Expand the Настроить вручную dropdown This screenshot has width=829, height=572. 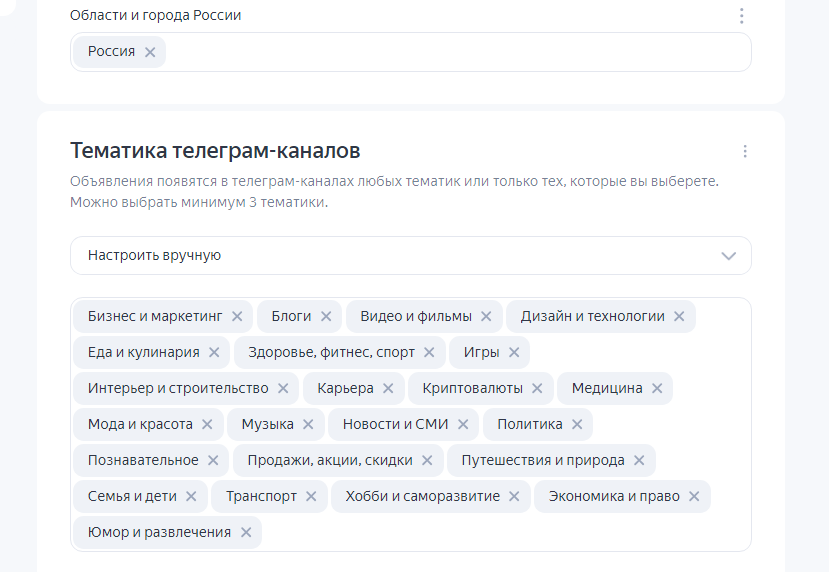728,256
